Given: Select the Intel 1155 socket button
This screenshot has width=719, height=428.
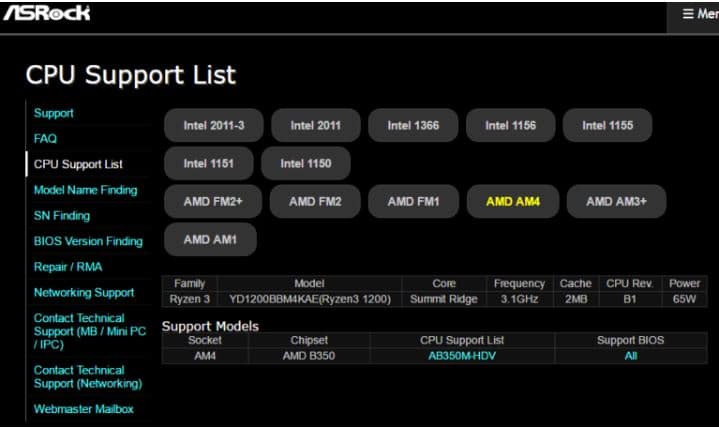Looking at the screenshot, I should [608, 125].
